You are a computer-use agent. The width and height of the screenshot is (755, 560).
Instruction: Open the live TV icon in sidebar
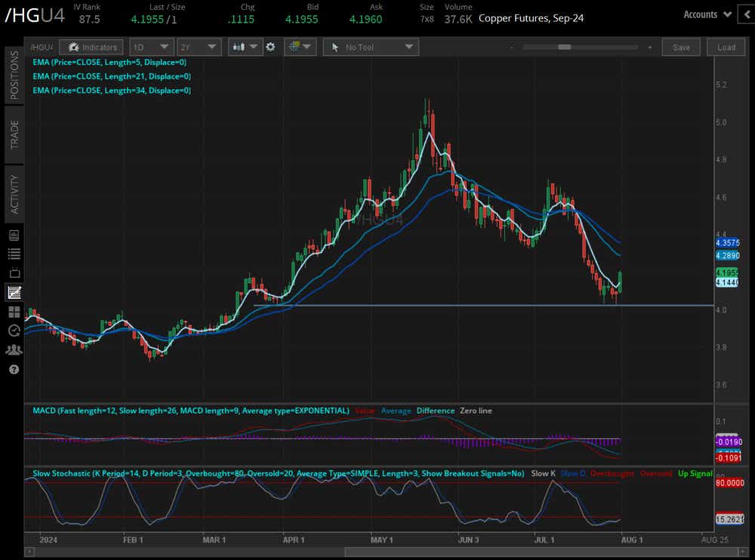pos(14,272)
